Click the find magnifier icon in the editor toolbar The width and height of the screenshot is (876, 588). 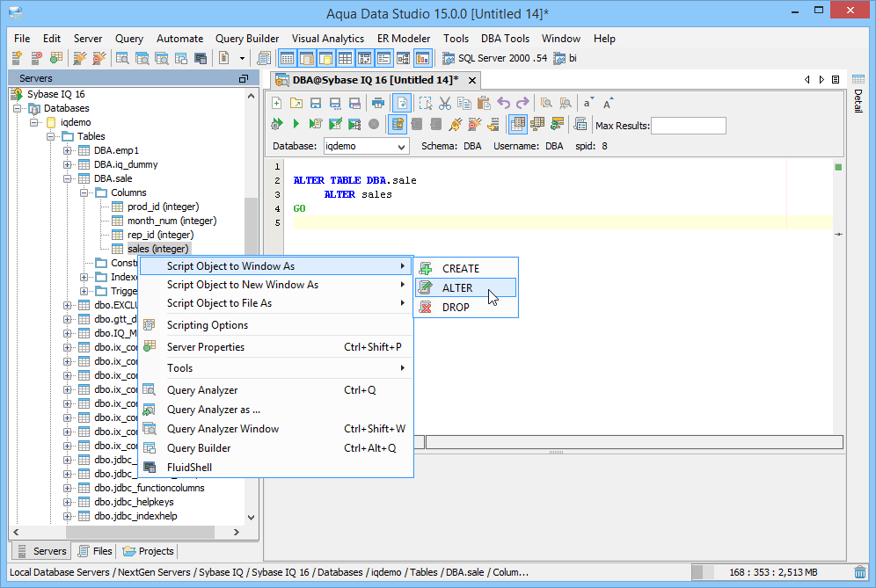(546, 104)
